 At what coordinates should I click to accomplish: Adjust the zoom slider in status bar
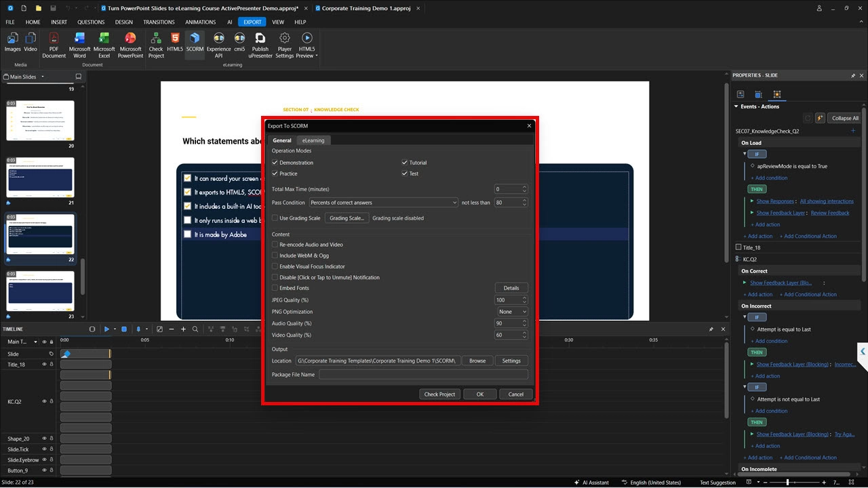click(787, 483)
